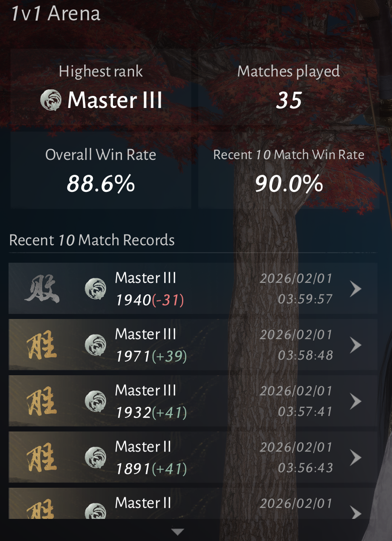Show more records with the bottom down arrow
The width and height of the screenshot is (392, 541).
click(x=178, y=532)
